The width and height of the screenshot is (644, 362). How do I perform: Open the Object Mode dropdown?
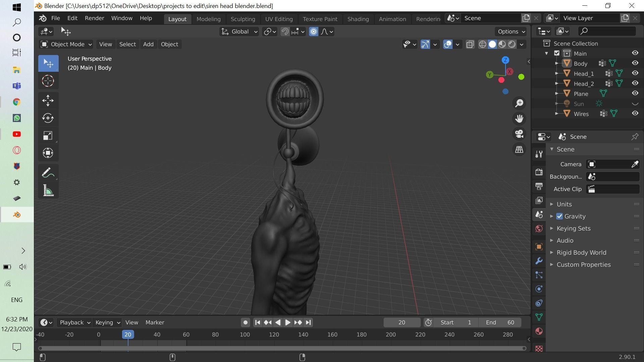66,44
